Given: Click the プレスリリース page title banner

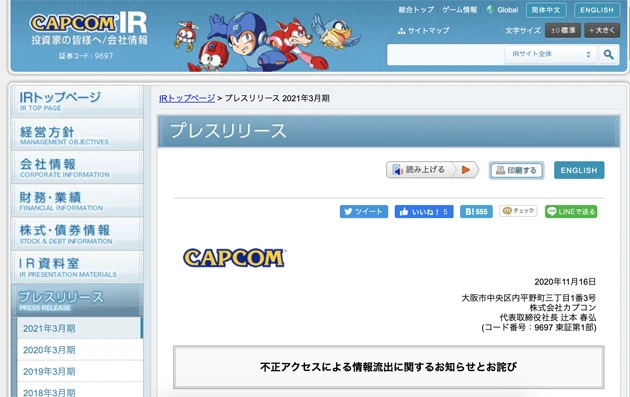Looking at the screenshot, I should coord(389,131).
